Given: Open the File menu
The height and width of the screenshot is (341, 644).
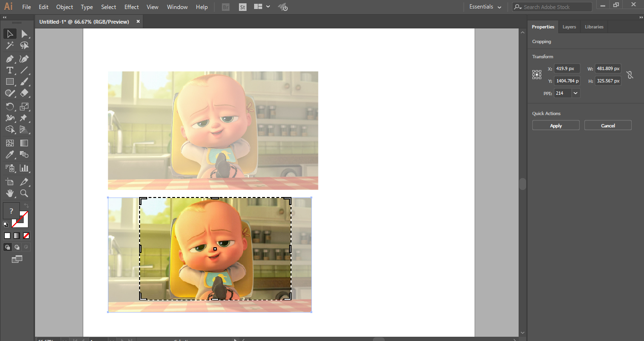Looking at the screenshot, I should tap(26, 7).
